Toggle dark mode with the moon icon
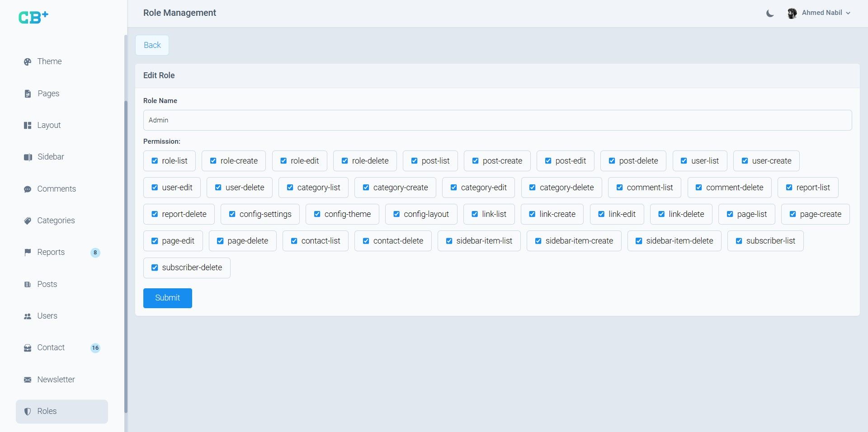Viewport: 868px width, 432px height. tap(770, 14)
